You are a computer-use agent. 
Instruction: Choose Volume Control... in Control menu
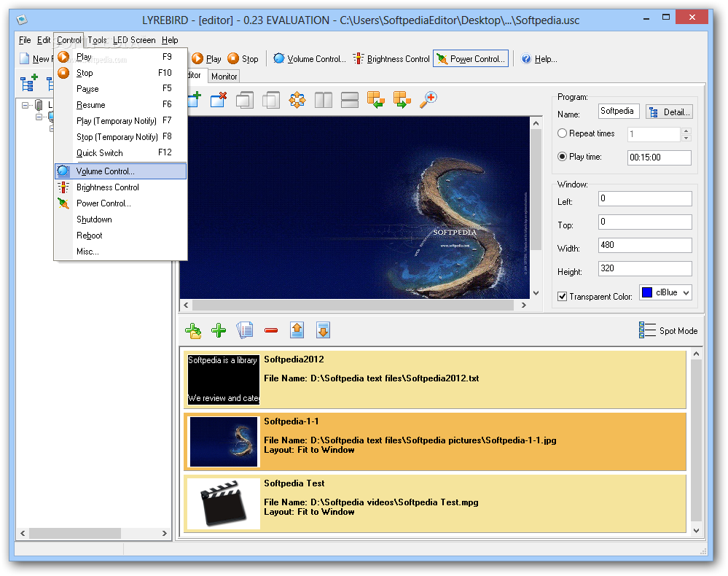click(x=121, y=171)
